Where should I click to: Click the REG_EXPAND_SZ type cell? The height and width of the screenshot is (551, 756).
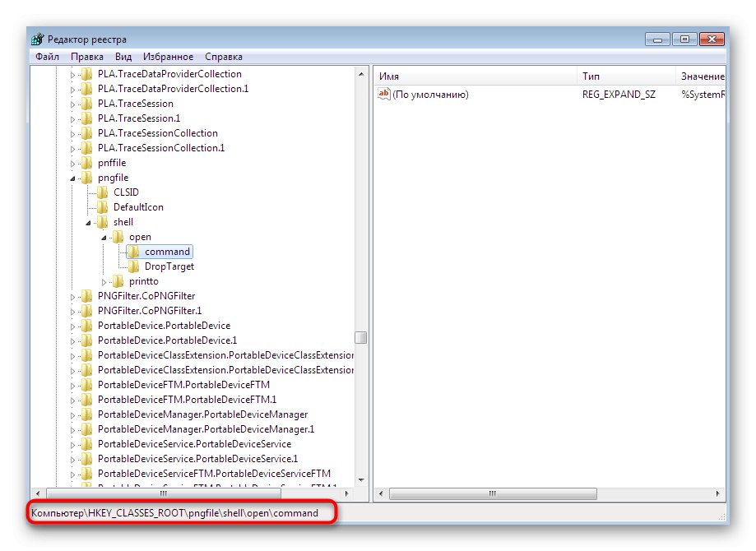(619, 95)
